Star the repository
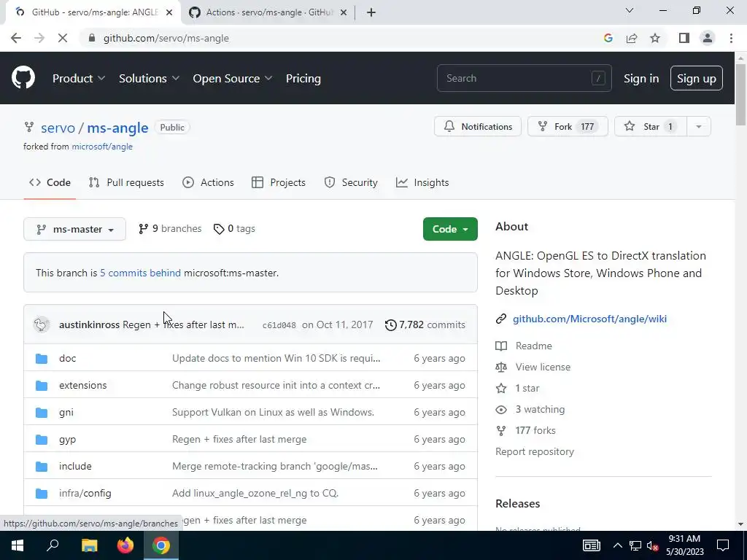 pyautogui.click(x=650, y=127)
